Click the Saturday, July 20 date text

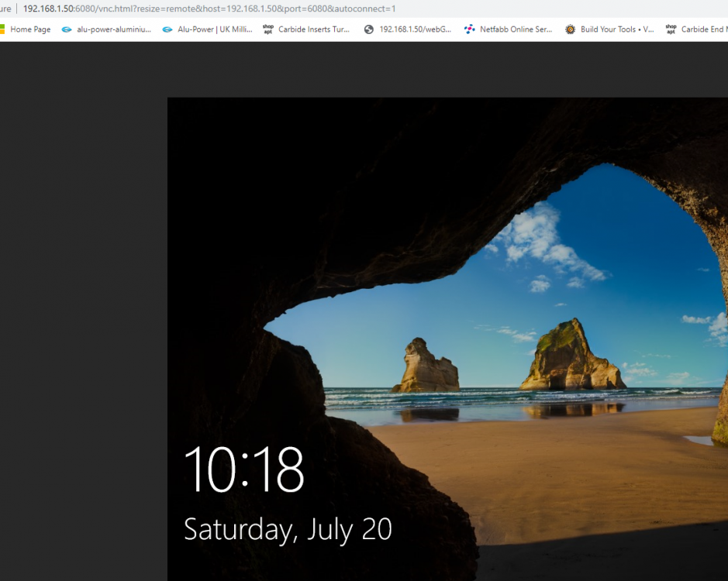point(288,529)
